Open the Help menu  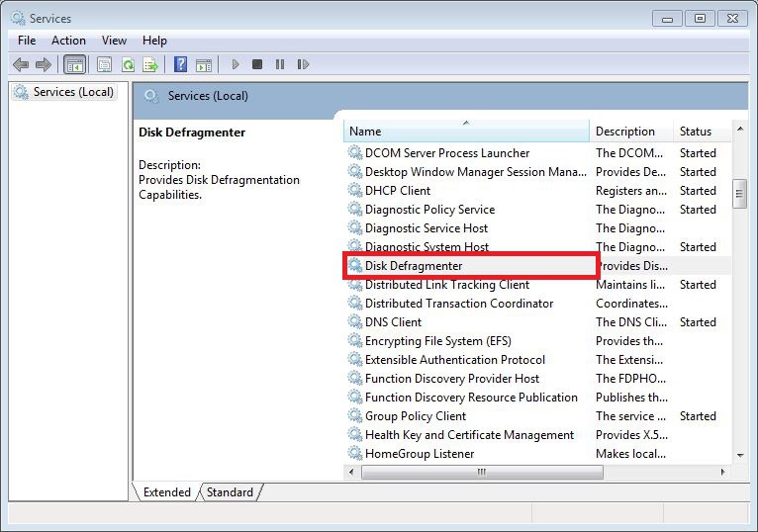tap(154, 41)
